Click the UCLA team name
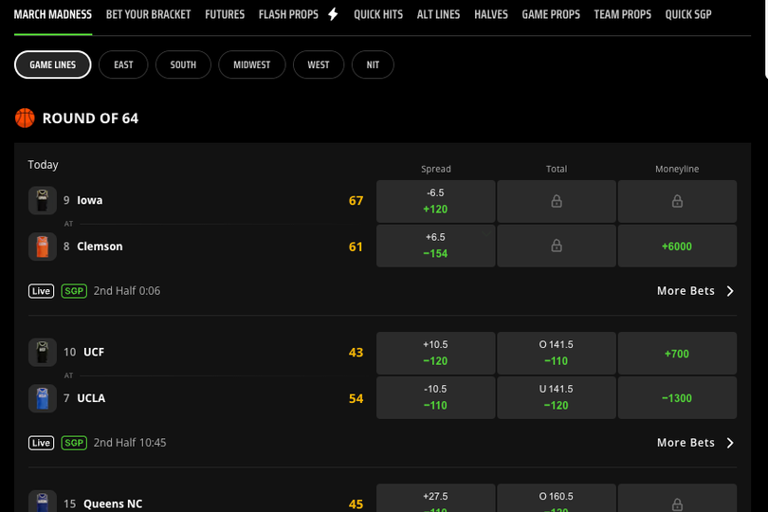This screenshot has width=768, height=512. coord(91,398)
